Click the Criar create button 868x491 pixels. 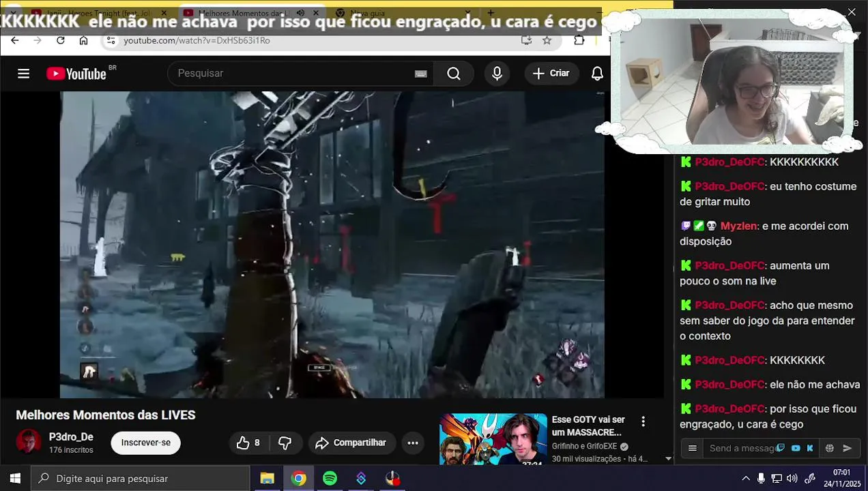point(551,74)
